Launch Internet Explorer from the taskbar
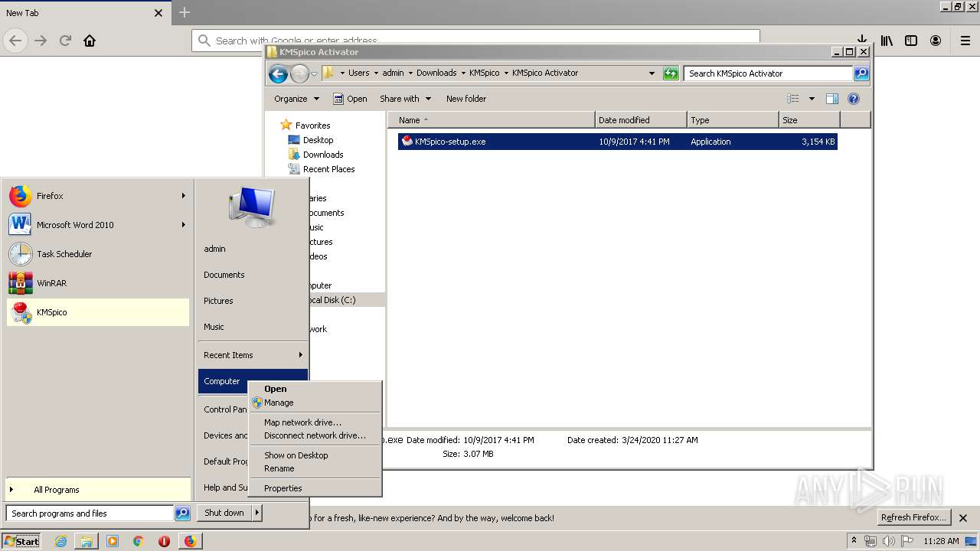 coord(60,541)
